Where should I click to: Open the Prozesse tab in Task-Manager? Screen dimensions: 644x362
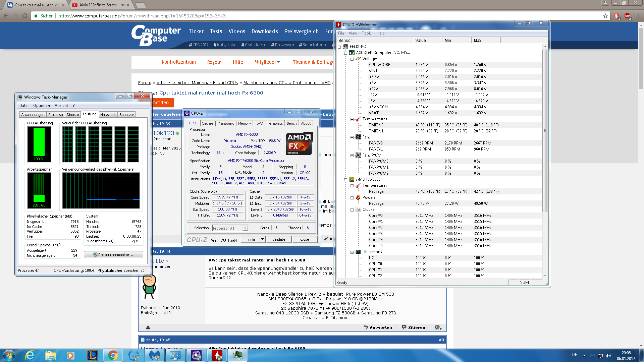[55, 115]
